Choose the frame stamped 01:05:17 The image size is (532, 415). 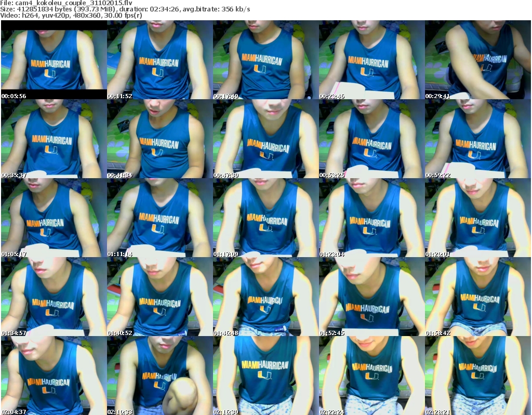click(x=54, y=218)
